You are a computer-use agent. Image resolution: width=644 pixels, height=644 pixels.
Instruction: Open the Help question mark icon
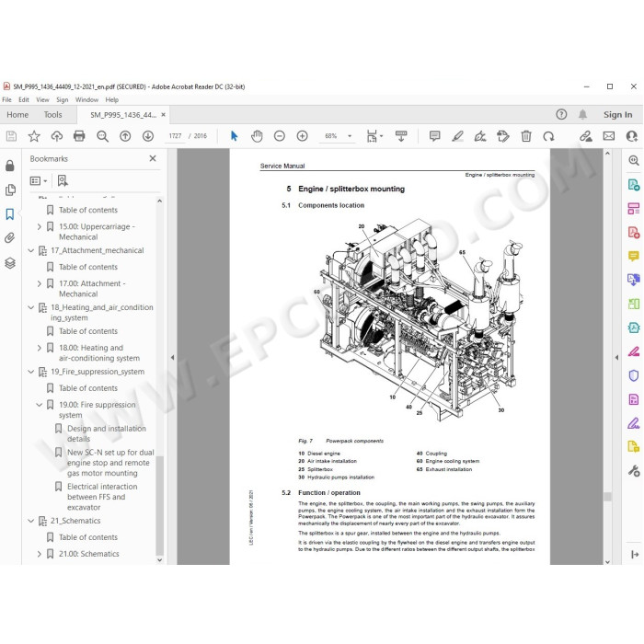(x=561, y=115)
